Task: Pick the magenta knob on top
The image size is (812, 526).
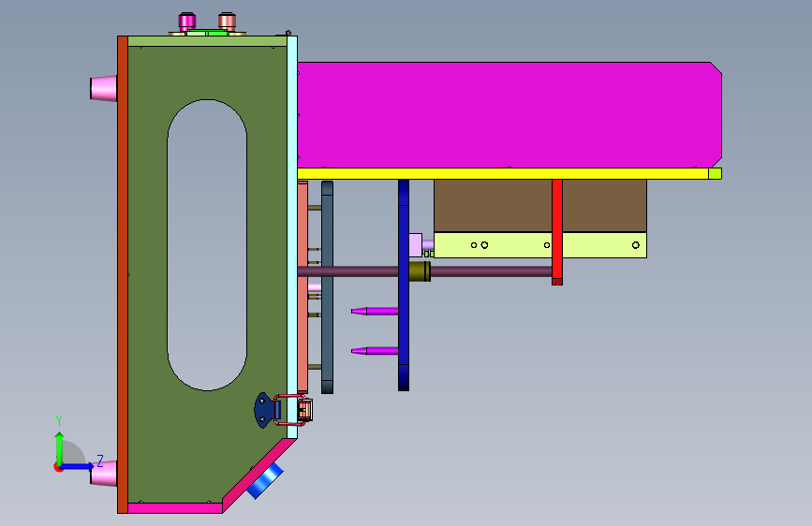Action: pos(187,22)
